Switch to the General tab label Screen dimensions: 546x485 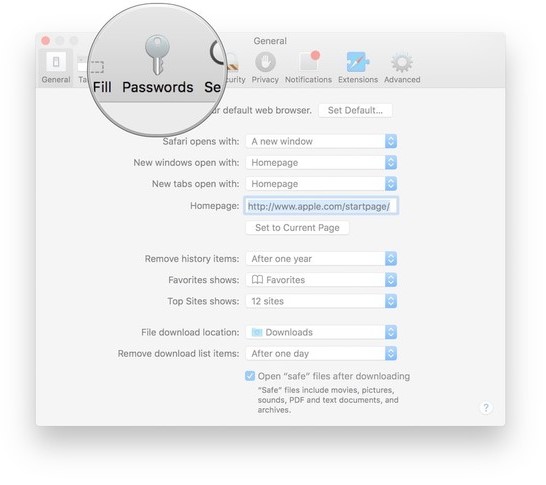[x=56, y=80]
